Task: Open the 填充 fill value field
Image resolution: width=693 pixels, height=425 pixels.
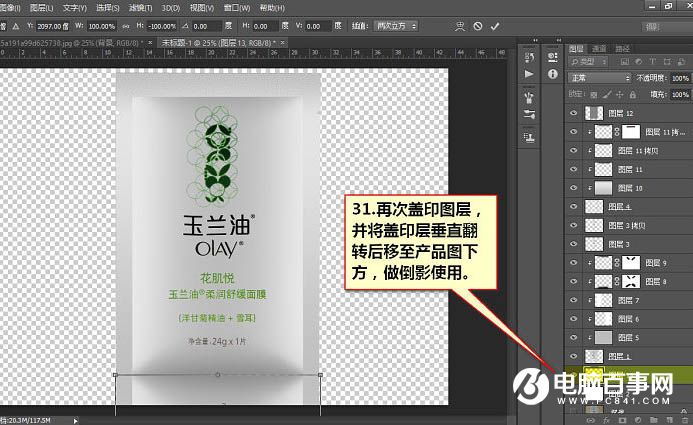Action: point(680,95)
